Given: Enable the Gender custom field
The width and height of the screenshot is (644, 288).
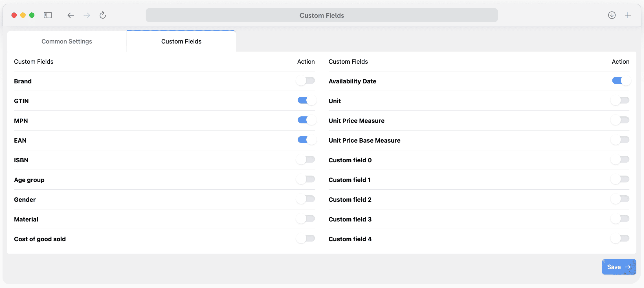Looking at the screenshot, I should tap(305, 199).
